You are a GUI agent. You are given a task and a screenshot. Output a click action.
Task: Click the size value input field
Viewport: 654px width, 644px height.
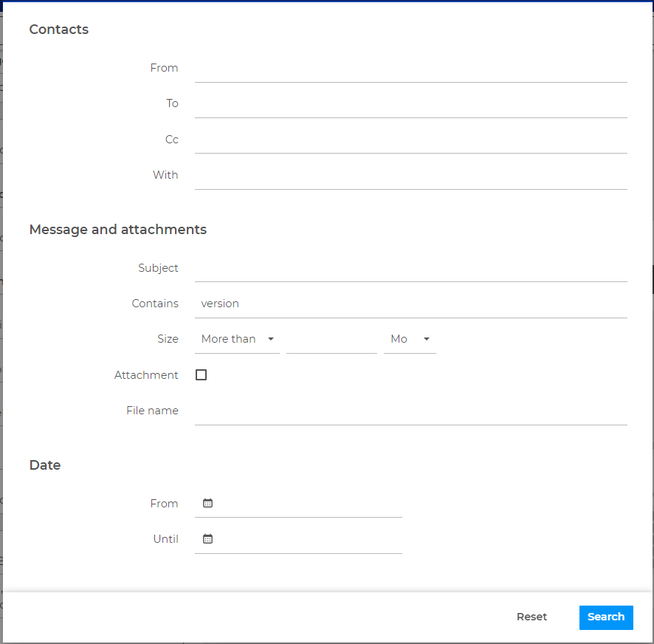[331, 339]
